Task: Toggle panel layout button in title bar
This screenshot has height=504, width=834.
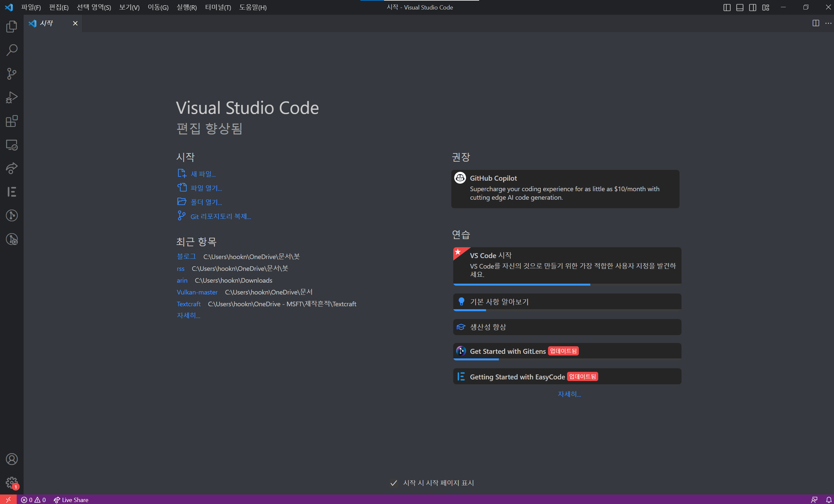Action: pos(740,8)
